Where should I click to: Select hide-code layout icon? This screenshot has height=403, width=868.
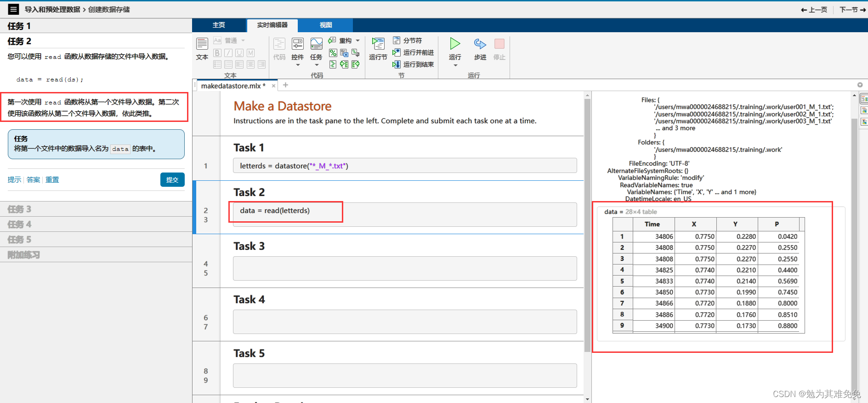coord(864,122)
